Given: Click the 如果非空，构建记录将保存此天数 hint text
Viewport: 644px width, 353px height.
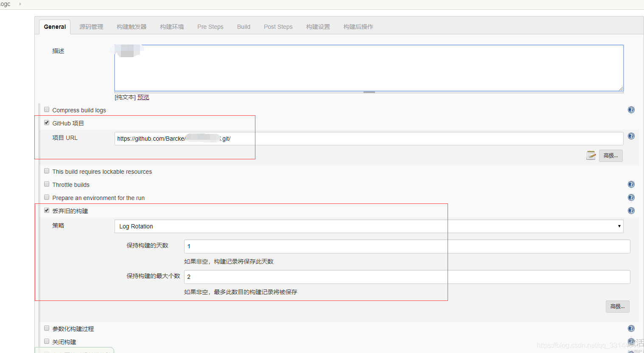Looking at the screenshot, I should (229, 261).
